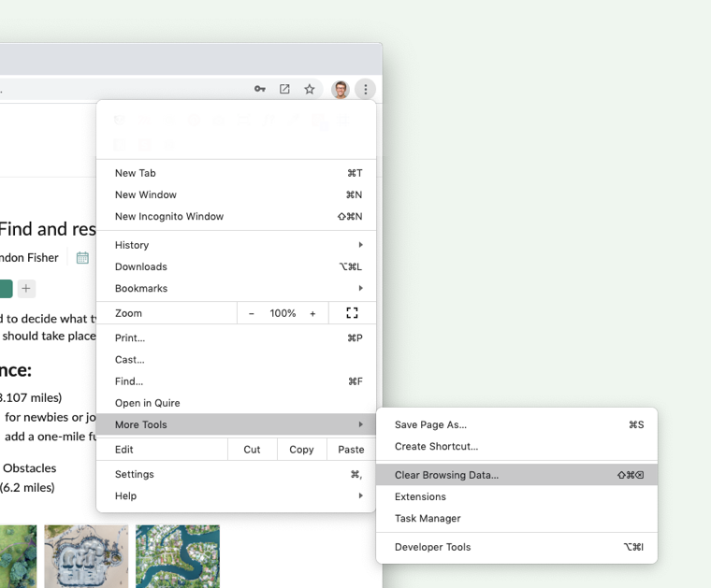Click the green tag label

point(6,289)
